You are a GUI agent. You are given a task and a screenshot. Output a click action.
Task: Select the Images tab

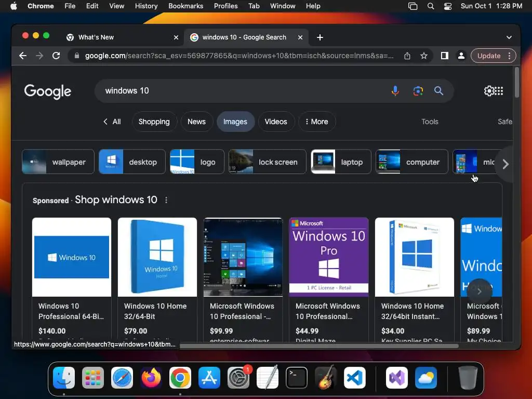[235, 122]
